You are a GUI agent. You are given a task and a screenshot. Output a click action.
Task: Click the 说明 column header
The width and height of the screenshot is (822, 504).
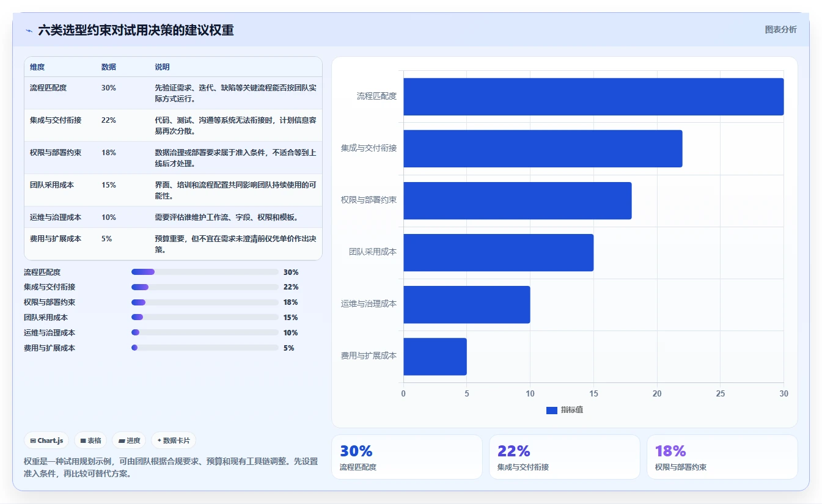(162, 67)
